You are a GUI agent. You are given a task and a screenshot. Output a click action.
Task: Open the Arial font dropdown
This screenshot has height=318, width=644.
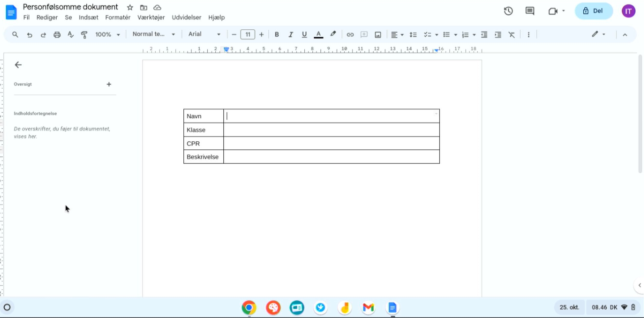(204, 34)
